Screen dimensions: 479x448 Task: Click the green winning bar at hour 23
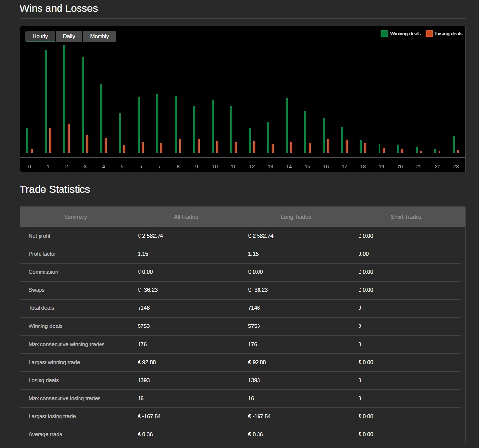click(x=454, y=144)
